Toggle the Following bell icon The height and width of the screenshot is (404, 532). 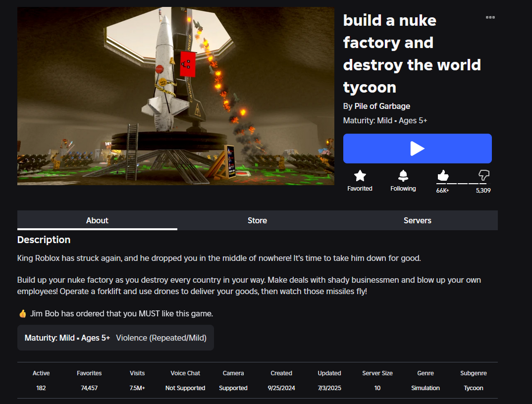coord(403,176)
